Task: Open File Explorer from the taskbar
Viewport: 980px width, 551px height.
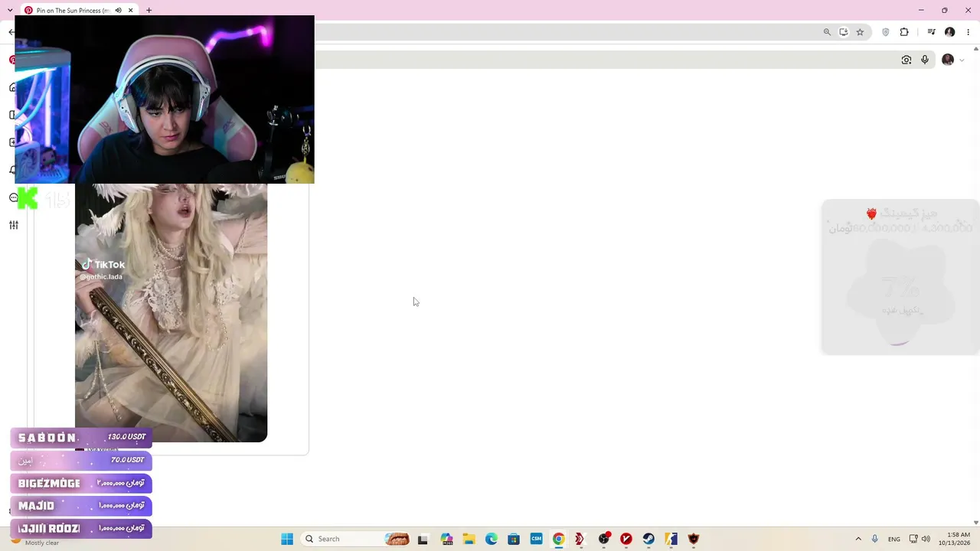Action: pyautogui.click(x=469, y=539)
